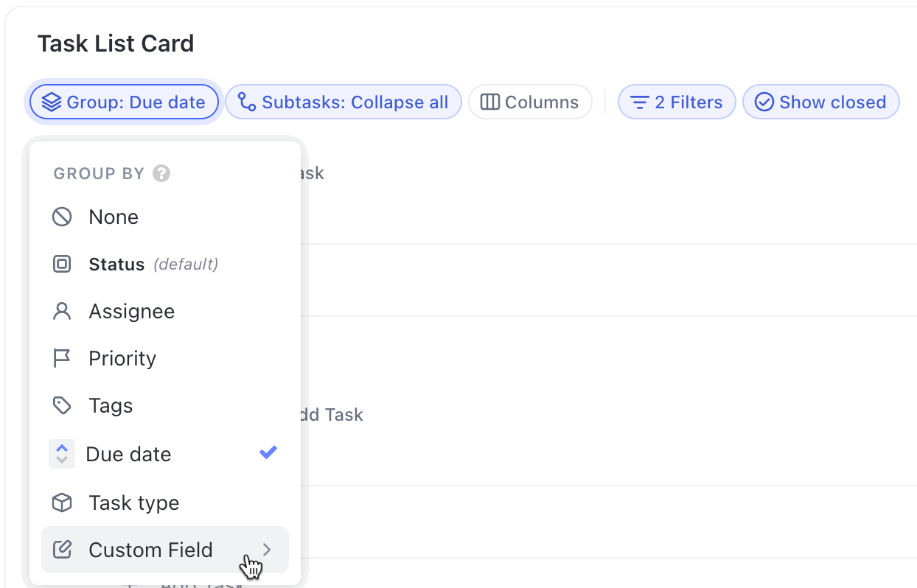
Task: Toggle Show closed tasks visibility
Action: pyautogui.click(x=820, y=102)
